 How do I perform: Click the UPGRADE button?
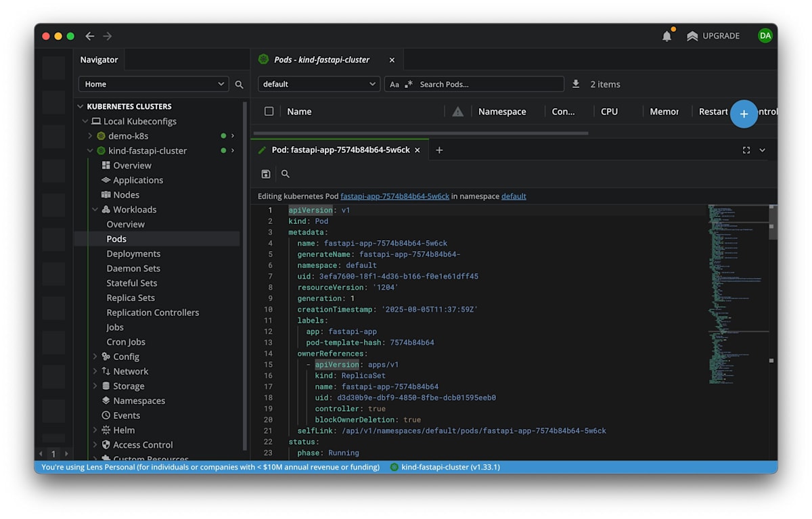pos(713,36)
